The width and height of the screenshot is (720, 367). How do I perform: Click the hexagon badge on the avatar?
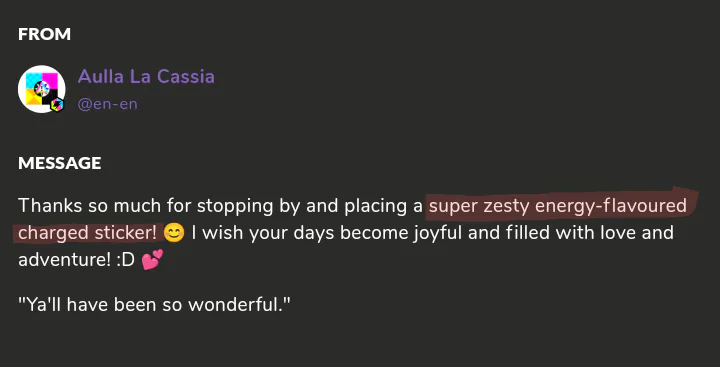pos(56,105)
